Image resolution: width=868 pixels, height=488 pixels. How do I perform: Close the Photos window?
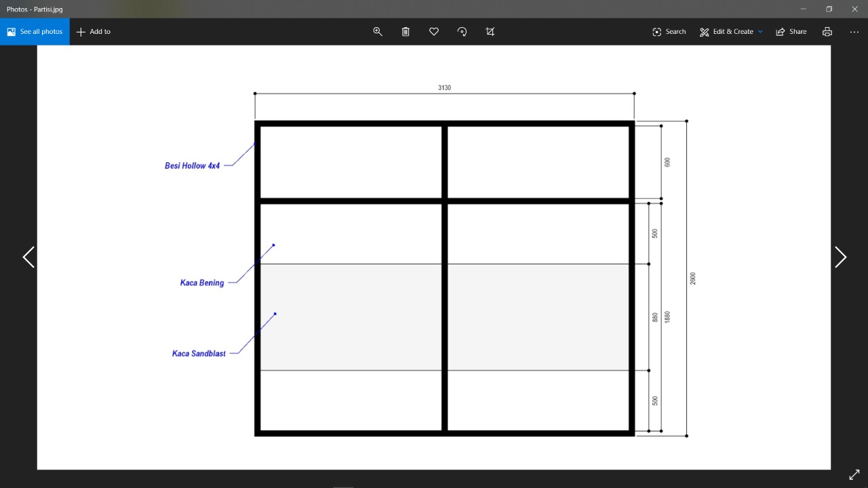point(854,9)
